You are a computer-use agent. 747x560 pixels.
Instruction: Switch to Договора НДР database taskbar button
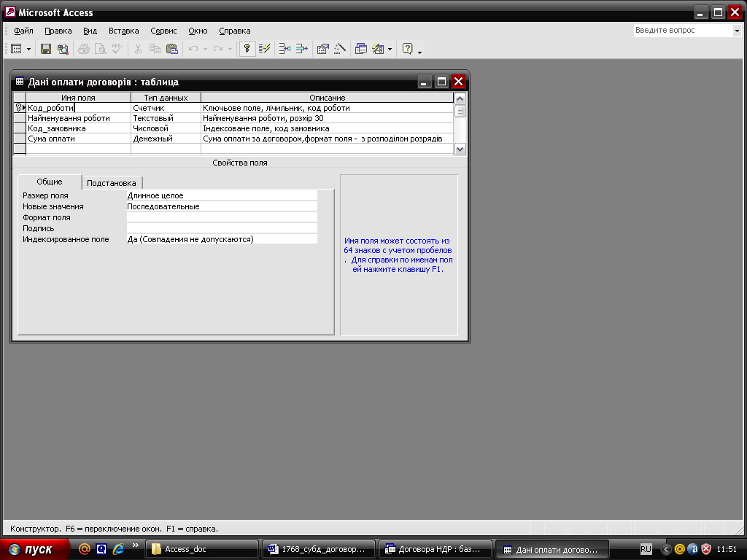tap(436, 550)
